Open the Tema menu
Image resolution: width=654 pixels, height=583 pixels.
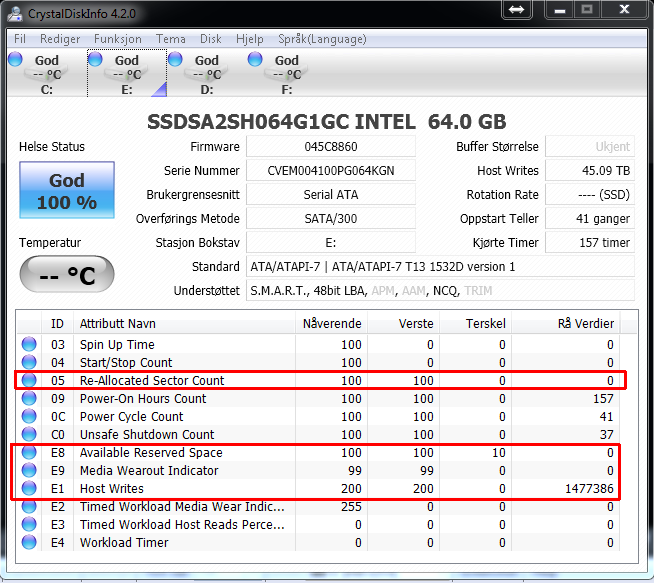[171, 39]
